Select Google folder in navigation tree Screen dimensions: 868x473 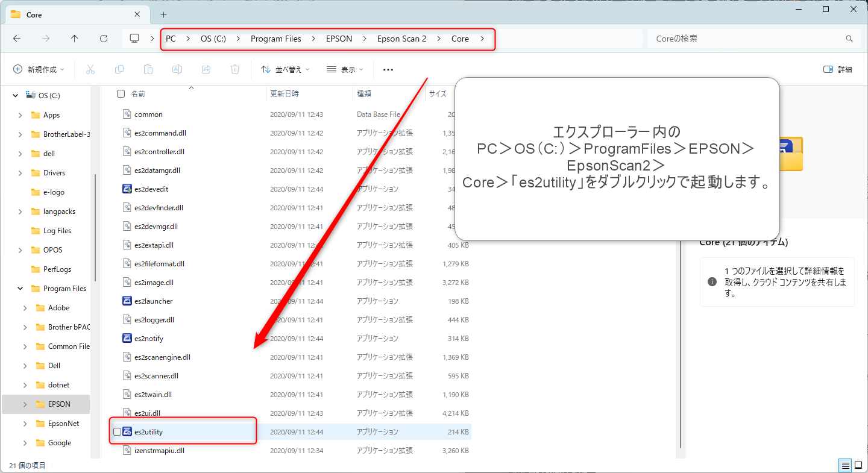pos(60,443)
